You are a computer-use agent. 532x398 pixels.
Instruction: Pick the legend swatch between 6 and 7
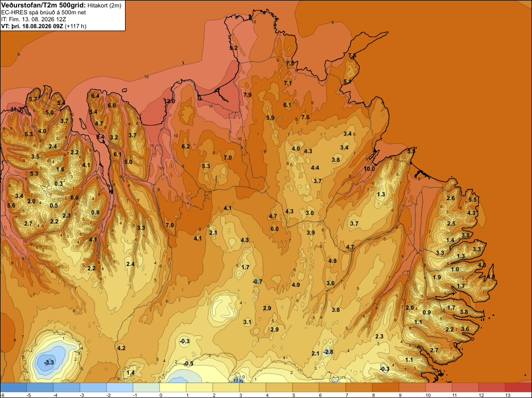point(332,387)
